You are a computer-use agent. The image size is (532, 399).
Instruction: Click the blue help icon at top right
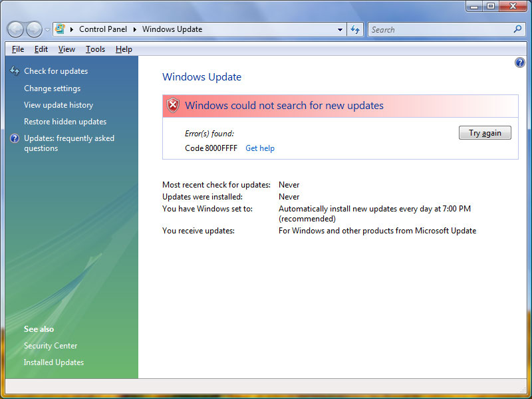pos(520,63)
